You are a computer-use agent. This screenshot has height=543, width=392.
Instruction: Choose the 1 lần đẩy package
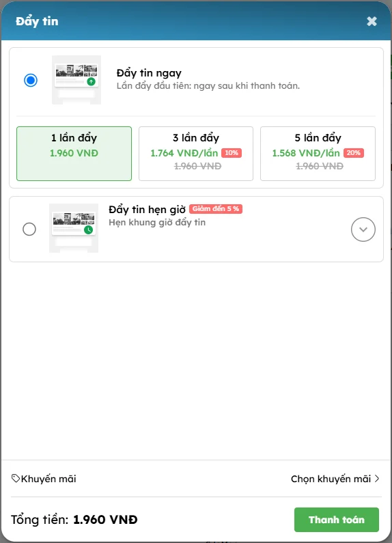coord(74,154)
